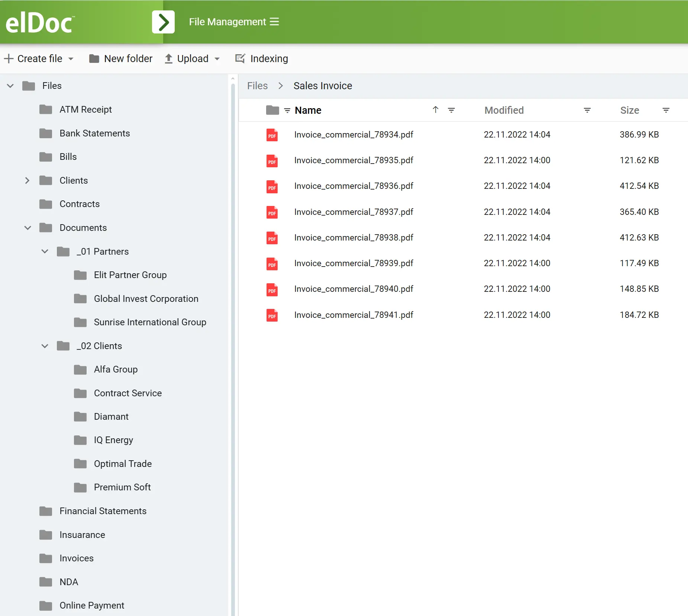688x616 pixels.
Task: Click the folder icon in the table header
Action: click(x=272, y=110)
